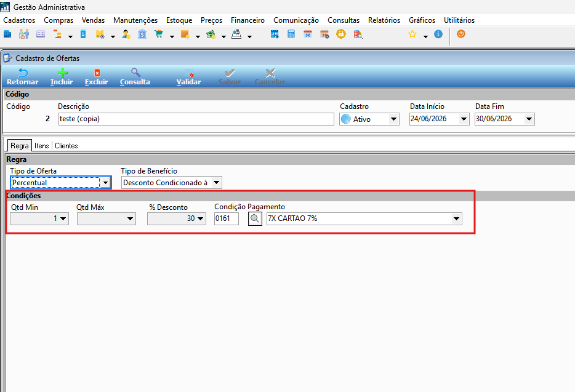The height and width of the screenshot is (392, 575).
Task: Click the orange padlock toolbar icon
Action: click(341, 34)
